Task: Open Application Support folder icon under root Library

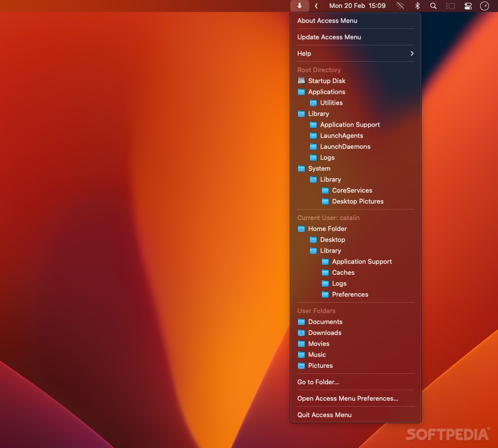Action: pyautogui.click(x=313, y=125)
